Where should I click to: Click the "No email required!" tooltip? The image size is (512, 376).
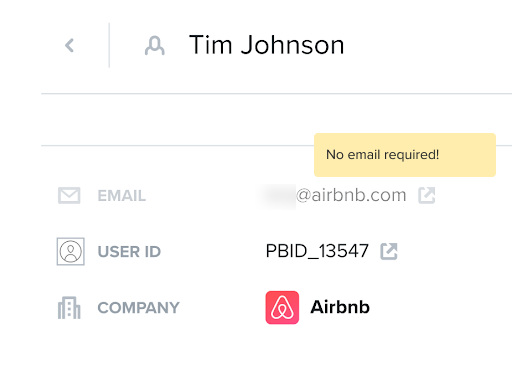(405, 155)
